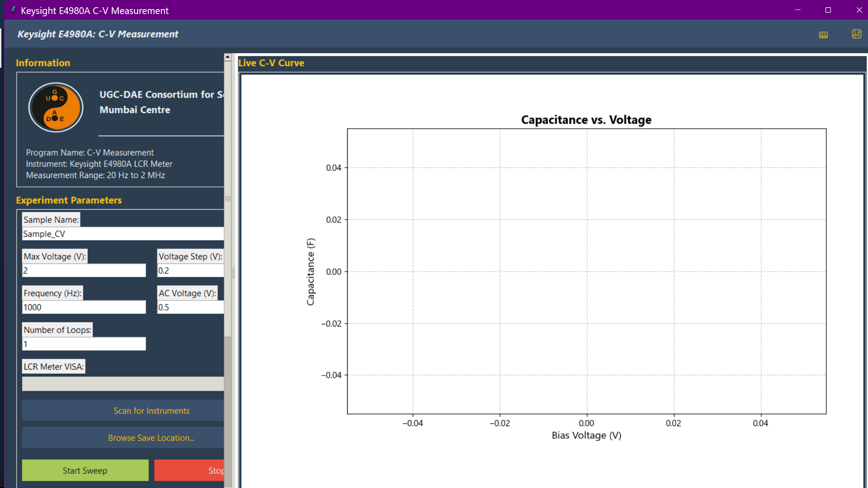Click the UGC-DAE consortium logo

pos(56,107)
